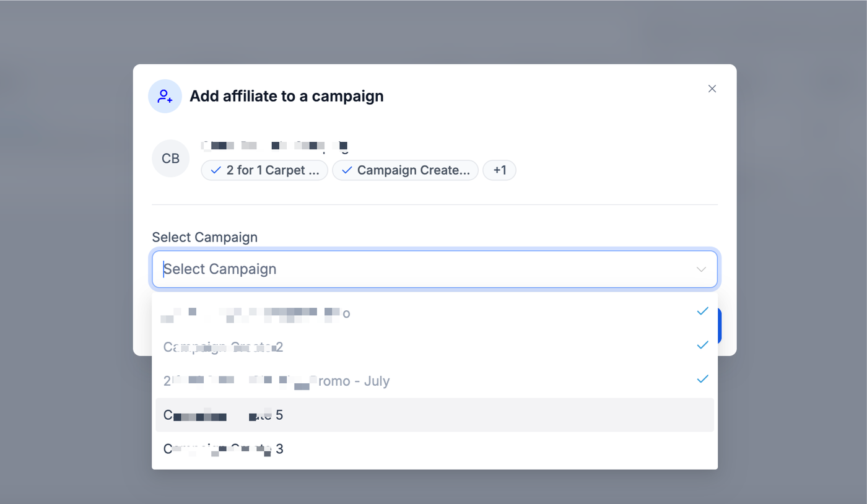Click checkmark icon in 2 for 1 Carpet chip
Viewport: 867px width, 504px height.
(x=216, y=170)
